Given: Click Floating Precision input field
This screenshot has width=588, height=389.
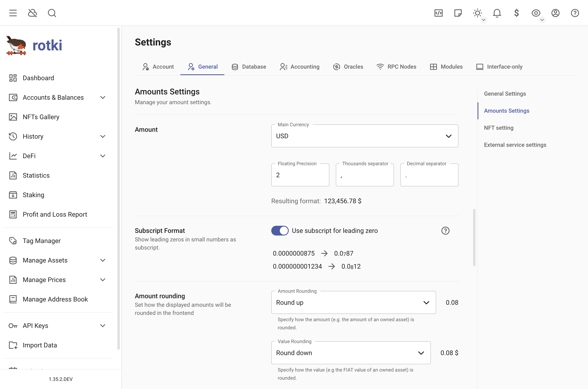Looking at the screenshot, I should point(300,175).
